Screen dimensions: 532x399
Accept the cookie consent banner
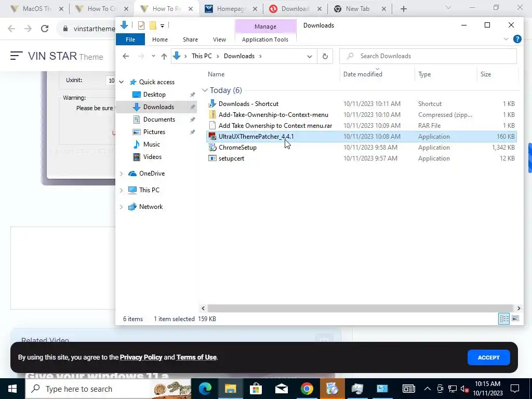pyautogui.click(x=488, y=357)
